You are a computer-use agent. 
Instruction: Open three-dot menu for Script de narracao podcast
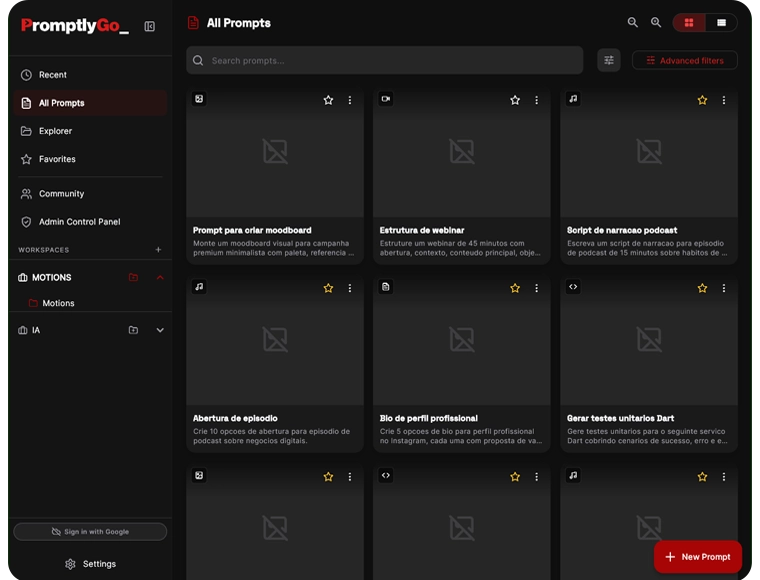click(x=723, y=100)
